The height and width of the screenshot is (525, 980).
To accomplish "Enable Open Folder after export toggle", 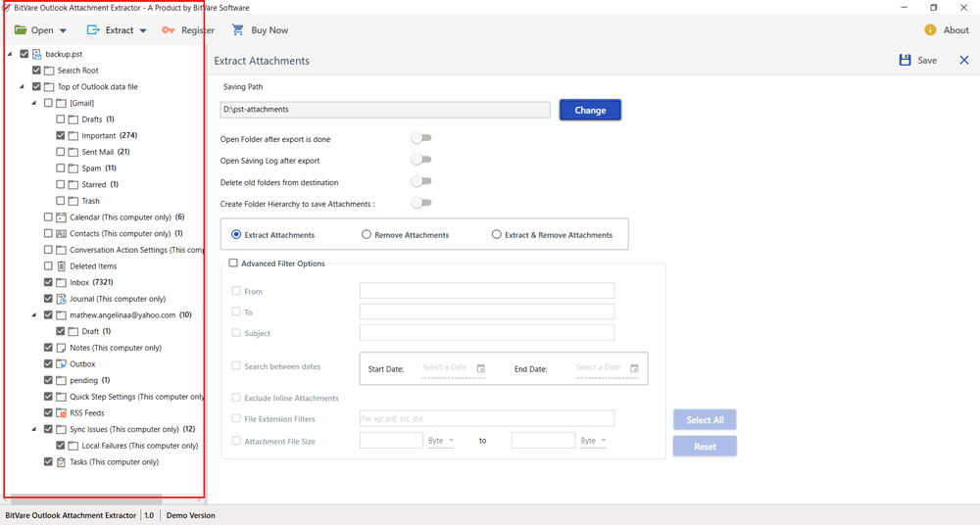I will click(x=421, y=139).
